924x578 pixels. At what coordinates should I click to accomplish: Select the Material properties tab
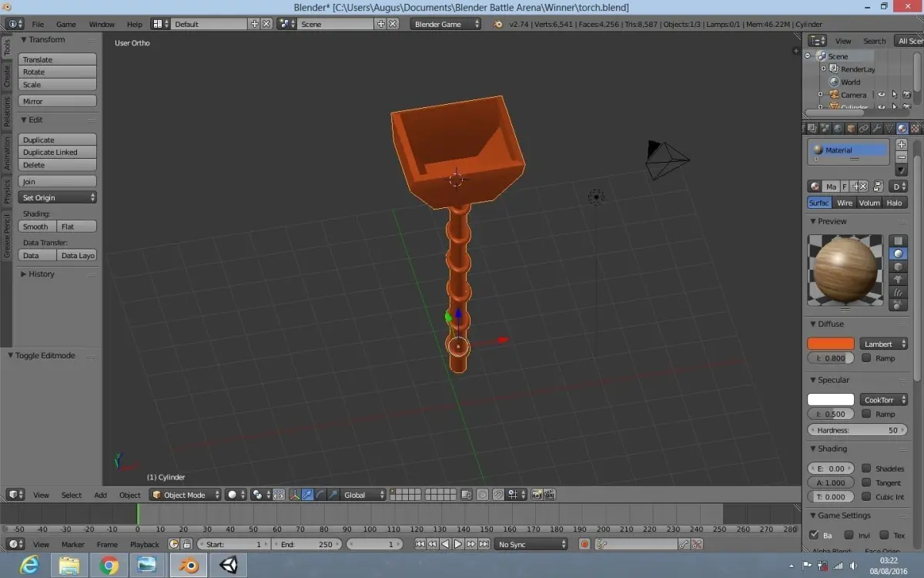pos(902,127)
